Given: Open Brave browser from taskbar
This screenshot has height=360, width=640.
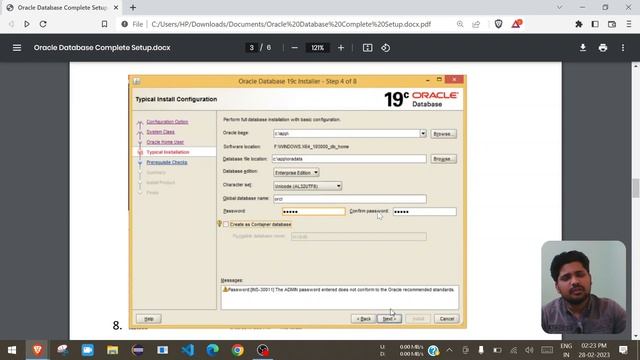Looking at the screenshot, I should (37, 350).
